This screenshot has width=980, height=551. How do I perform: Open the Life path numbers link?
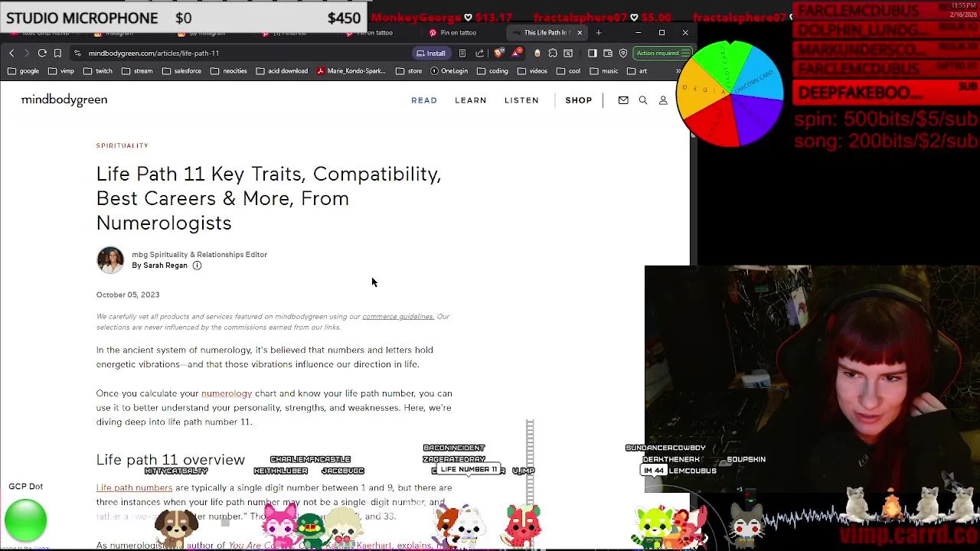click(x=134, y=487)
